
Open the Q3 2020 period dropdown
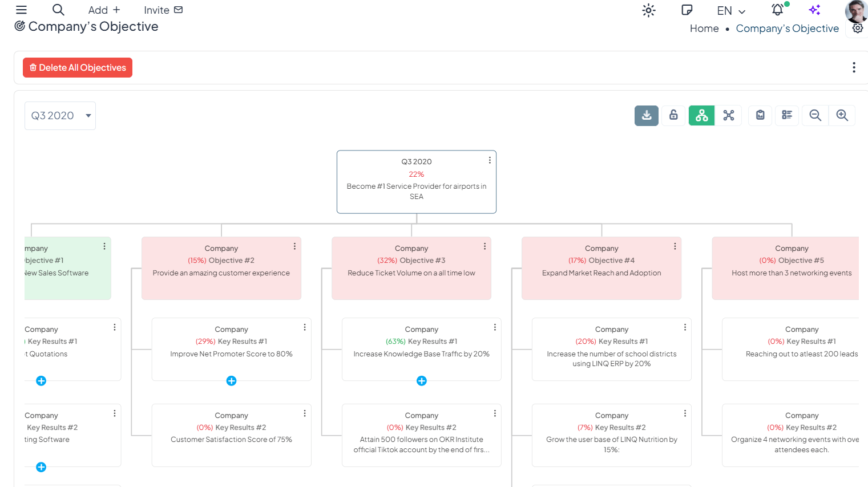60,116
